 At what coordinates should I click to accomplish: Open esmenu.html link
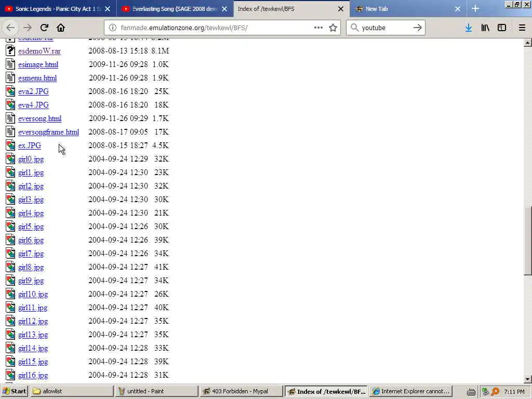(37, 78)
